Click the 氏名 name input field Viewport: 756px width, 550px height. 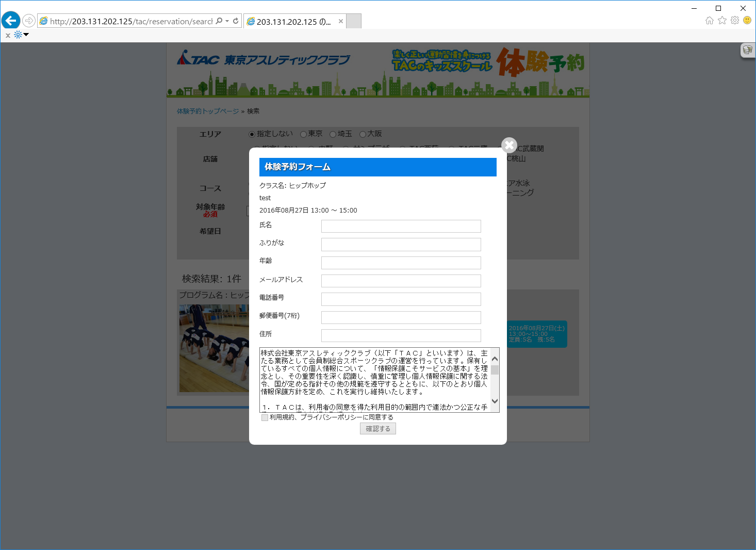tap(401, 226)
